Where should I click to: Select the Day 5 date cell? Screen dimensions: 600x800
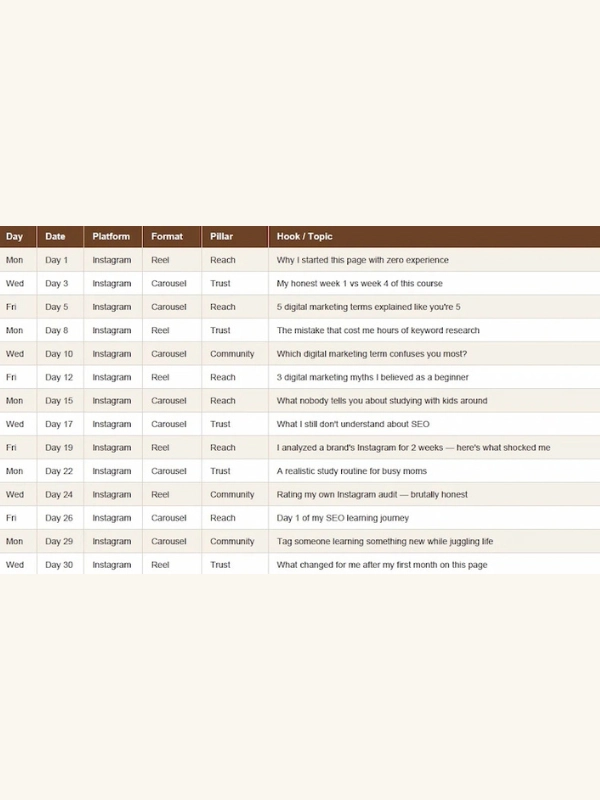(60, 307)
